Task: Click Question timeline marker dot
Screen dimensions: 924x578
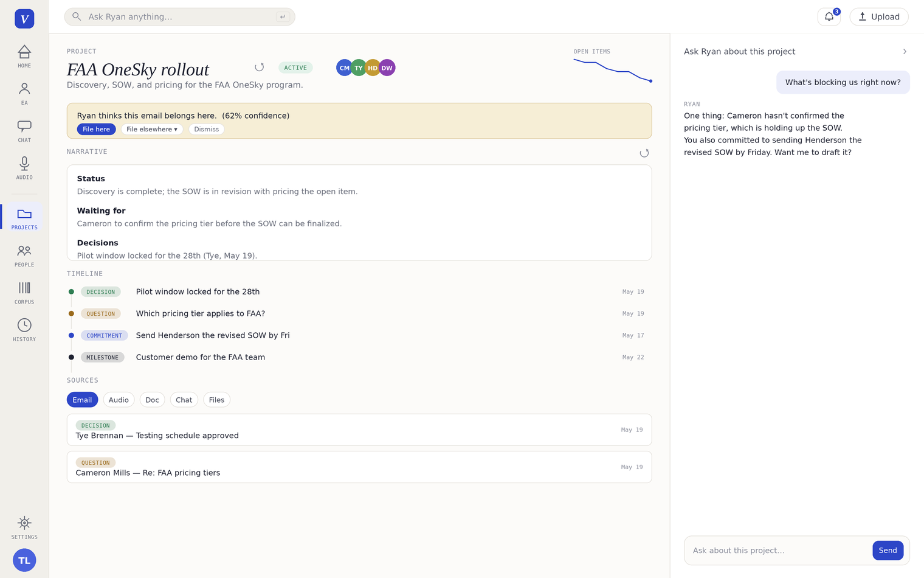Action: coord(71,314)
